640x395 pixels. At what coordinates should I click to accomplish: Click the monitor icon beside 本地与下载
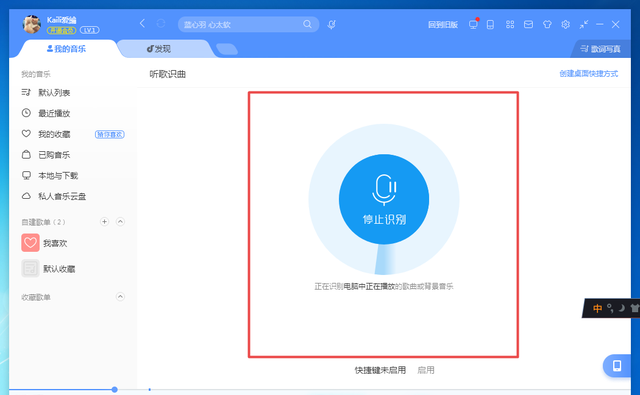[x=26, y=175]
